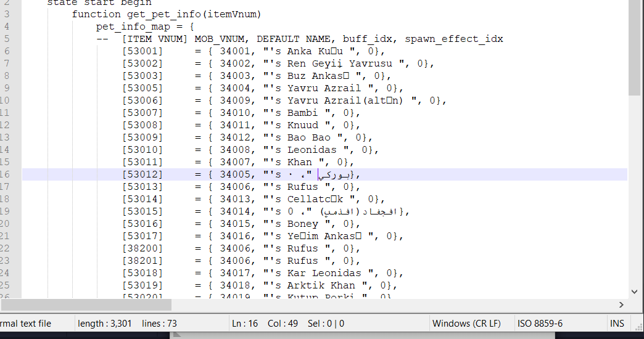Click get_pet_info(itemVnum) on line 3
Screen dimensions: 644x339
pyautogui.click(x=194, y=14)
